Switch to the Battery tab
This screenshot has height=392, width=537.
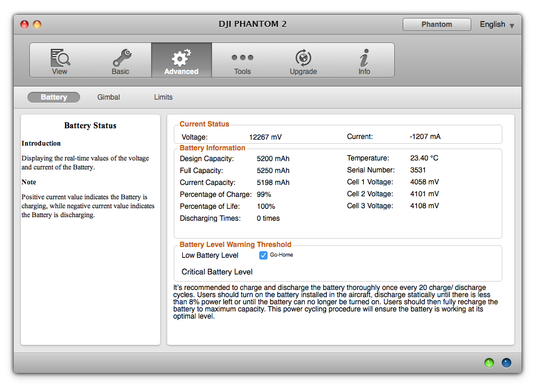pos(54,97)
